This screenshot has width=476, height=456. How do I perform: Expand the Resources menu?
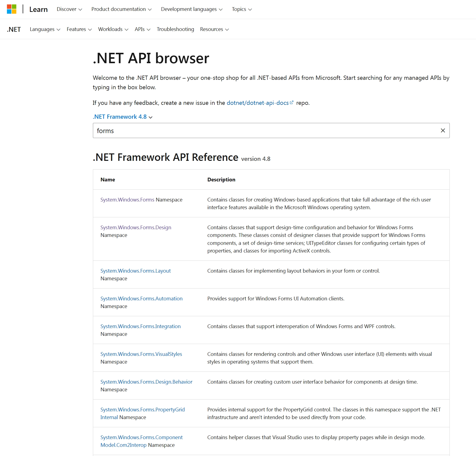[214, 29]
